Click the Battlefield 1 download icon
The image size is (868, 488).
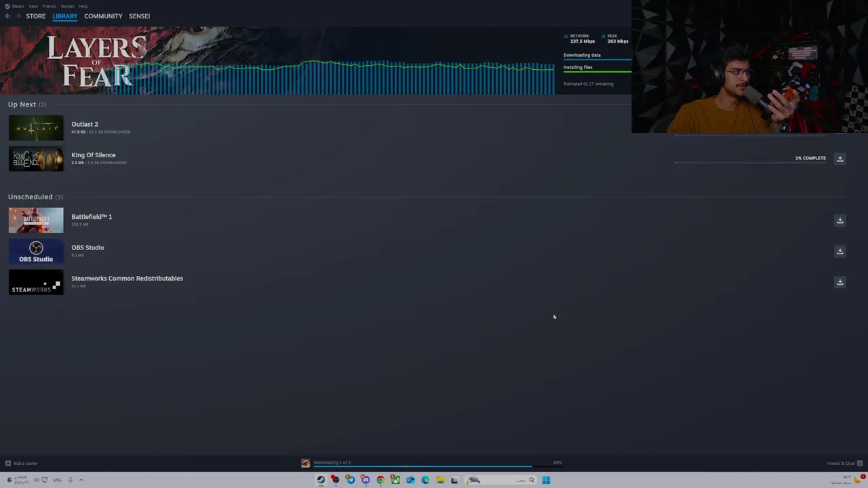(840, 220)
